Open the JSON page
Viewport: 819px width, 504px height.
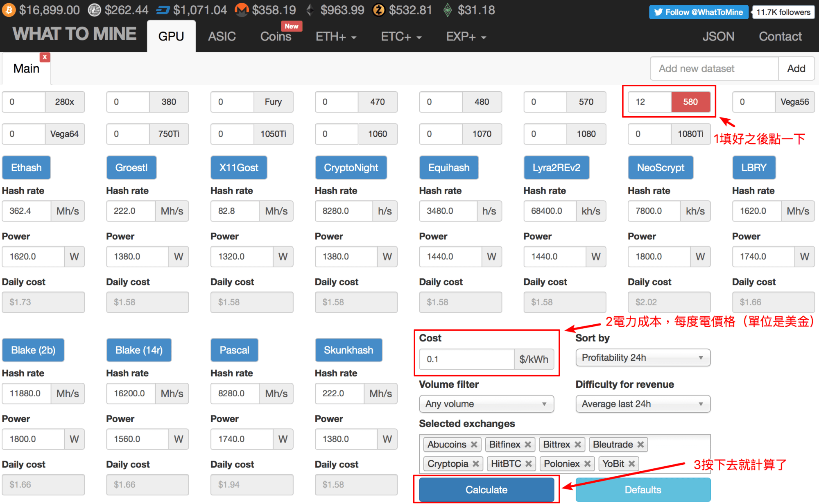tap(718, 36)
